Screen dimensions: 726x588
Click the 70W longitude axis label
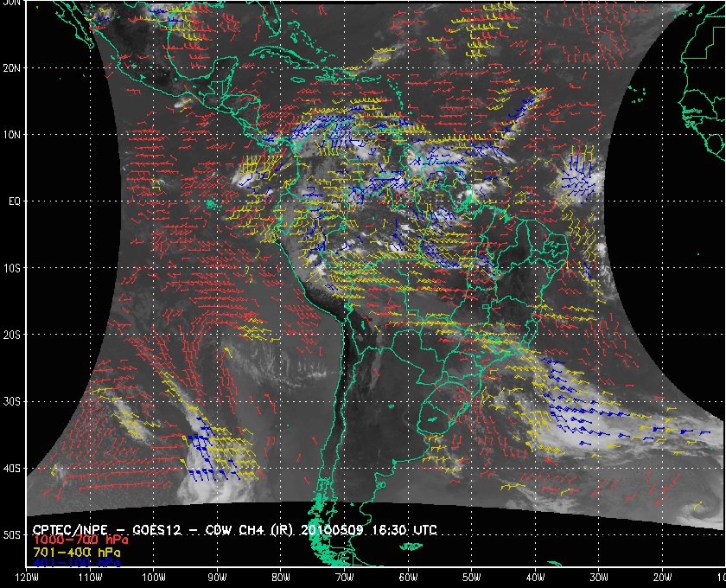(x=345, y=578)
